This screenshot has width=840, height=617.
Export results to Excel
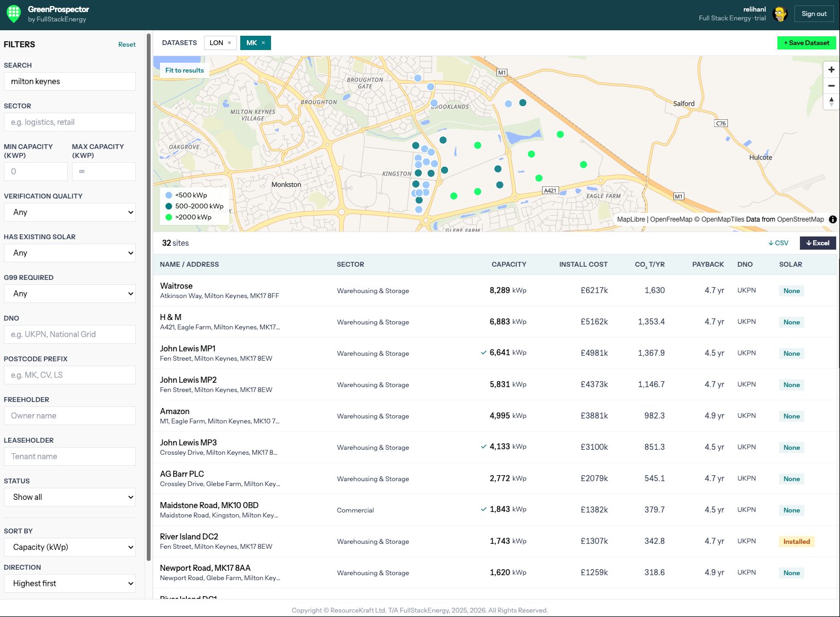tap(817, 243)
